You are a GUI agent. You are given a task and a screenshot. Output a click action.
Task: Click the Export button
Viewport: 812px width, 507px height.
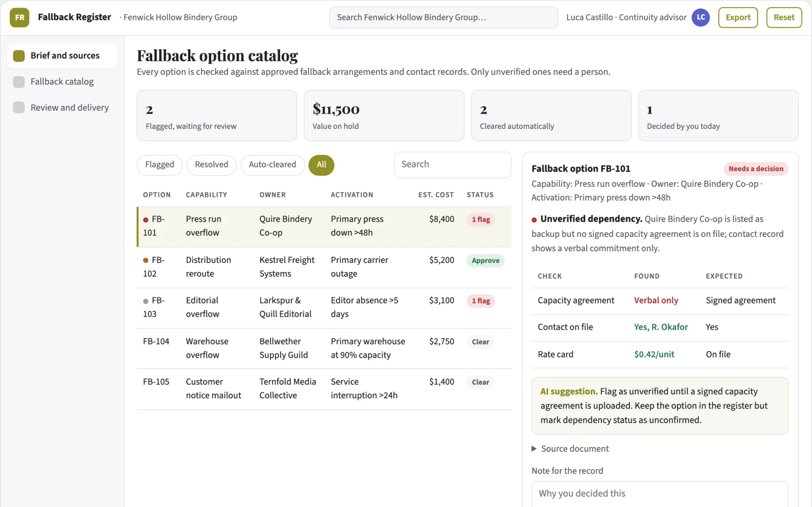click(738, 17)
